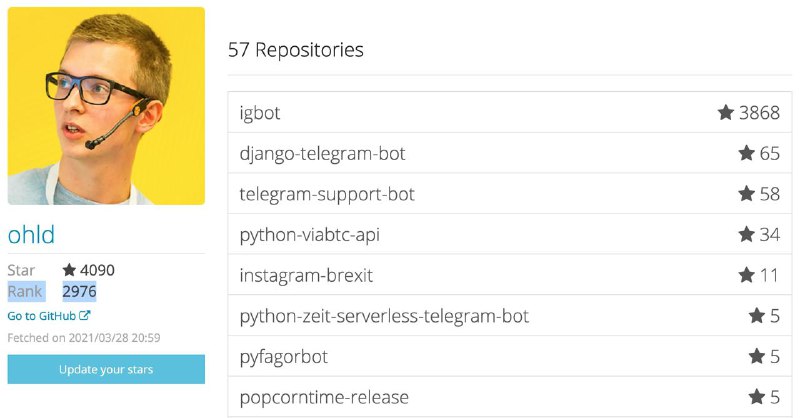Image resolution: width=800 pixels, height=418 pixels.
Task: Open the instagram-brexit repository
Action: point(306,275)
